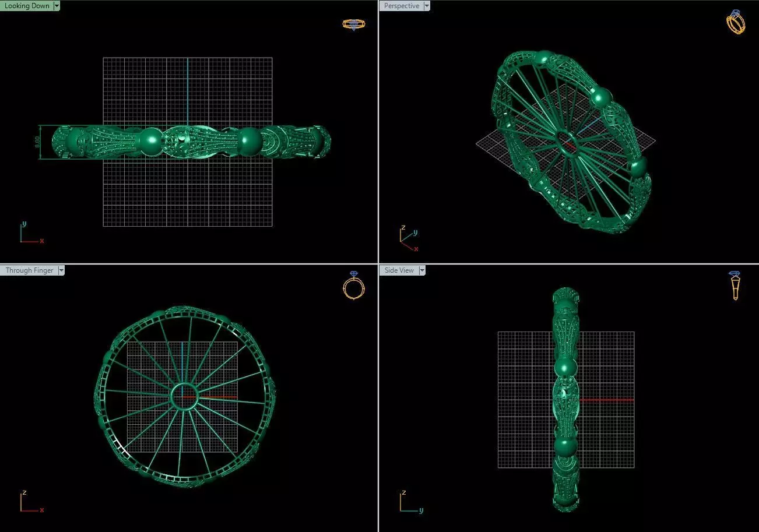
Task: Click the XYZ axis indicator in Perspective view
Action: [409, 239]
